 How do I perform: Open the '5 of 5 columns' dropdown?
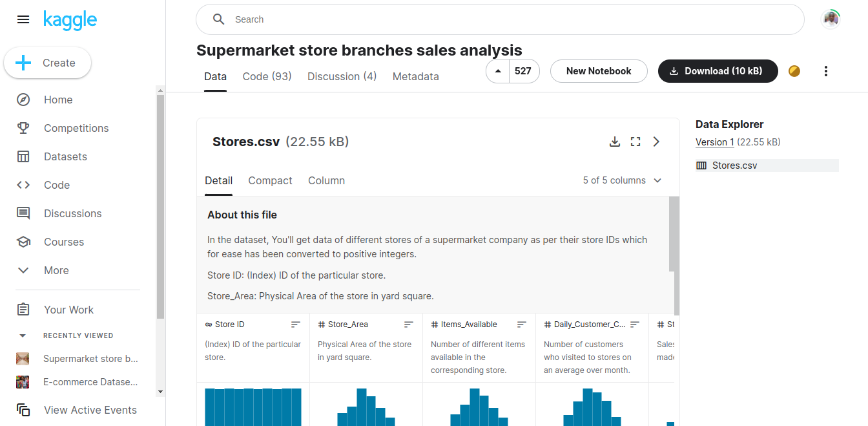click(x=622, y=180)
